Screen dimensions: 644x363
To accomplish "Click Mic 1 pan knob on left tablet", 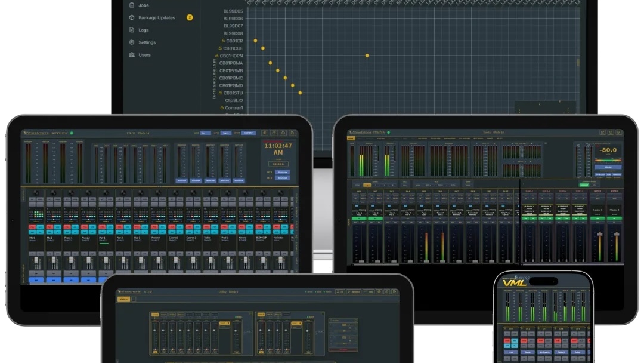I will point(36,193).
